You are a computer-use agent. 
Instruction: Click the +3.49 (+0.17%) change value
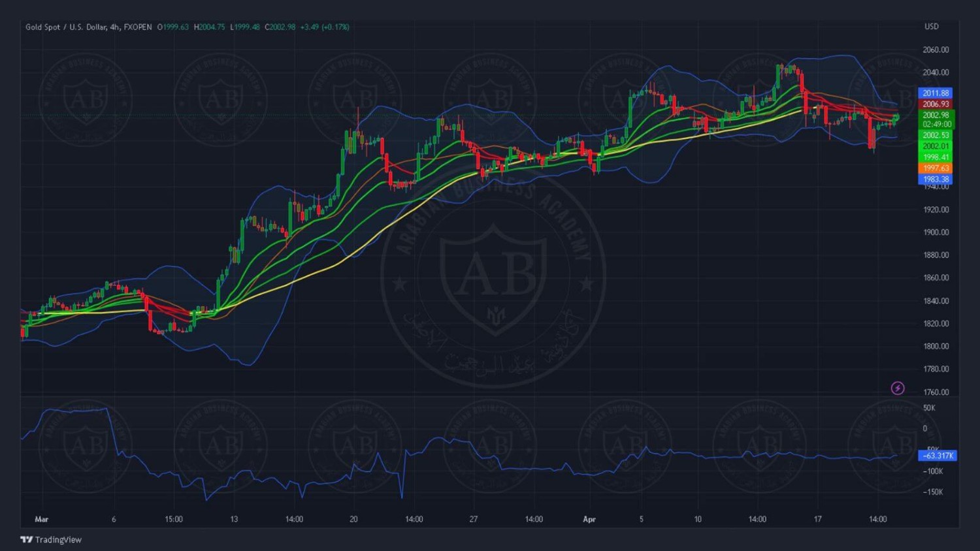click(x=325, y=27)
